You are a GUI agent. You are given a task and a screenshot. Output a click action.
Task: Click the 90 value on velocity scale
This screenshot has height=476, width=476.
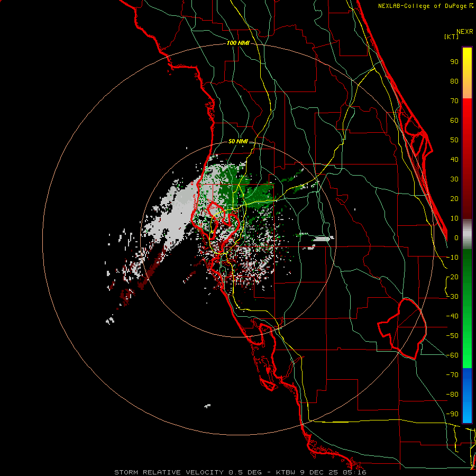pos(454,62)
